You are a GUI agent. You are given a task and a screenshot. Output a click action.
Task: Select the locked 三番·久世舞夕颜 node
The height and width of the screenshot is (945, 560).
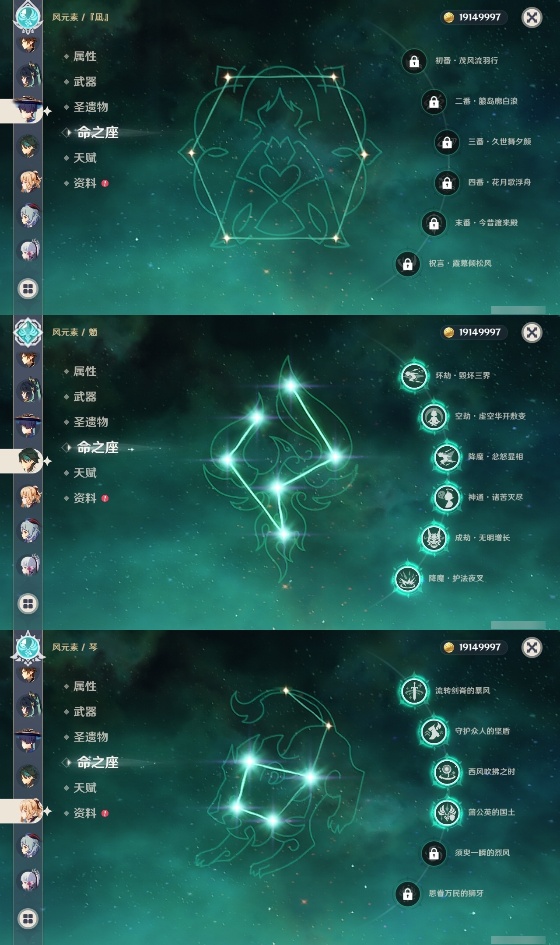pyautogui.click(x=447, y=142)
